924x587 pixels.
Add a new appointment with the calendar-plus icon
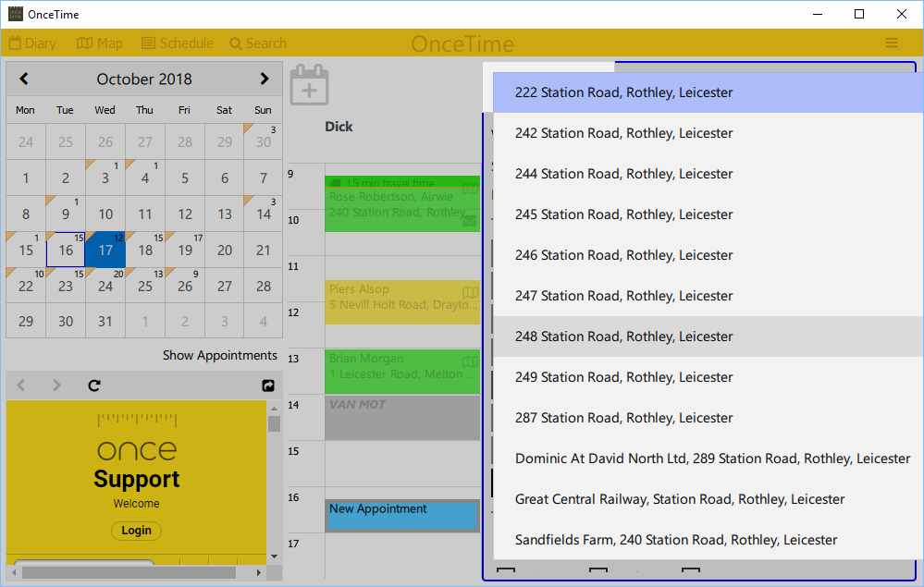(x=309, y=85)
